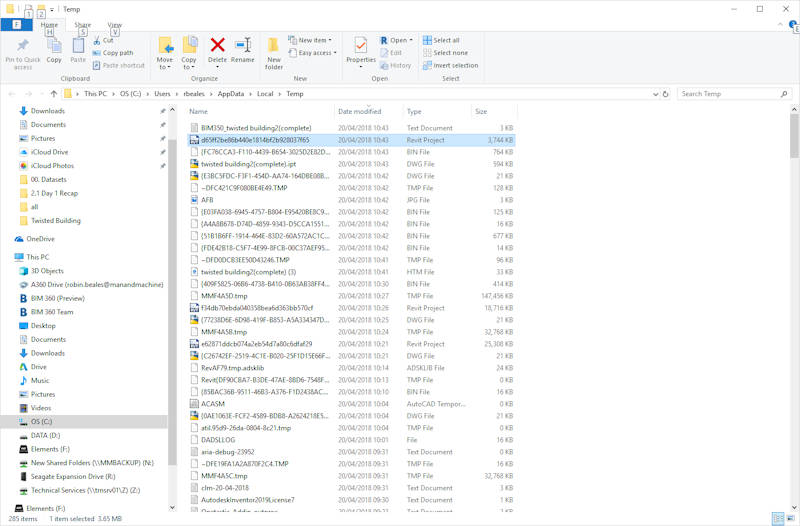Sort by the Type column
The height and width of the screenshot is (526, 800).
pos(414,111)
